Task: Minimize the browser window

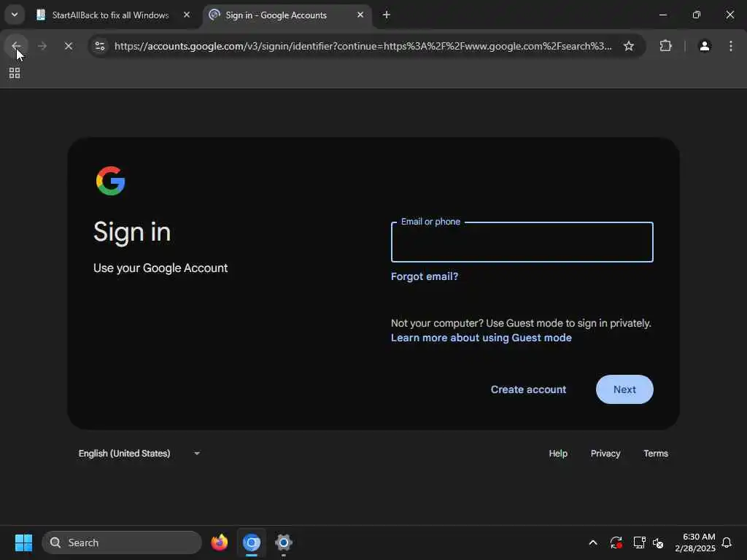Action: (662, 15)
